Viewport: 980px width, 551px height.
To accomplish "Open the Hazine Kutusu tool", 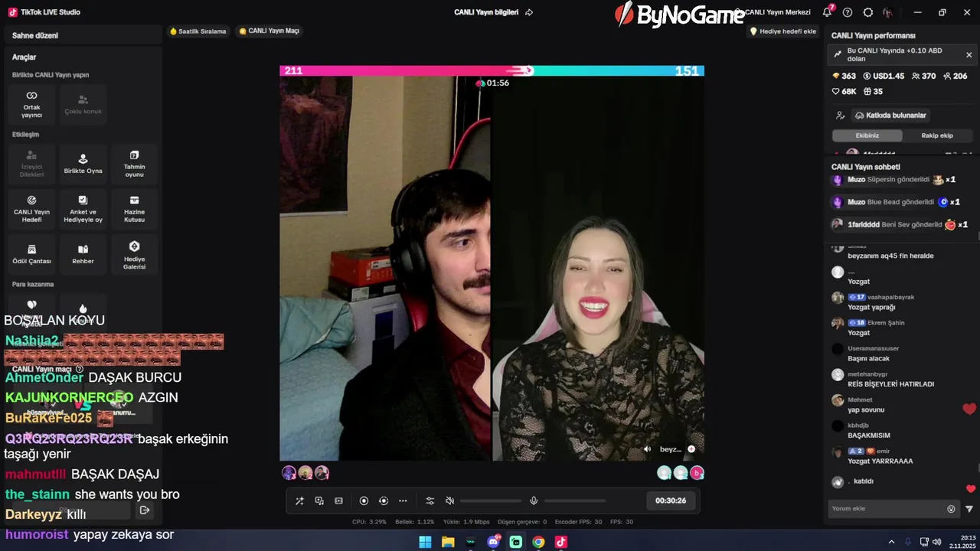I will coord(134,209).
